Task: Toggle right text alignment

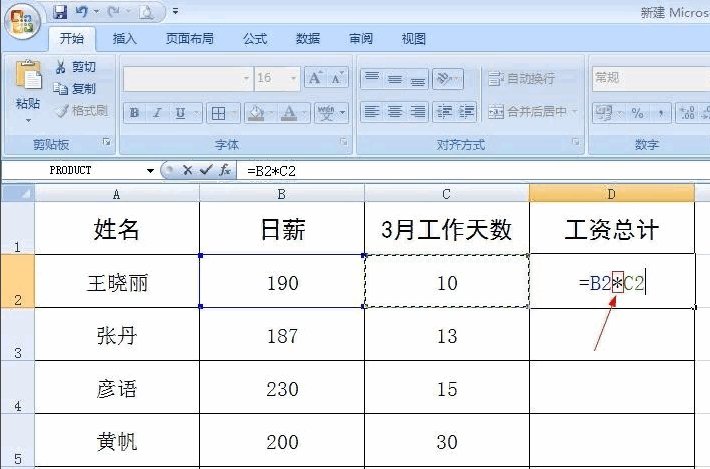Action: pos(417,111)
